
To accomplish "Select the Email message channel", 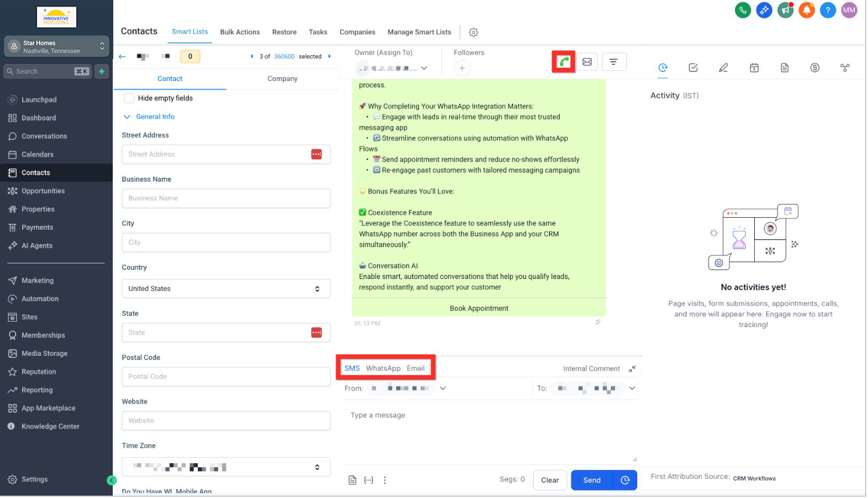I will point(415,369).
